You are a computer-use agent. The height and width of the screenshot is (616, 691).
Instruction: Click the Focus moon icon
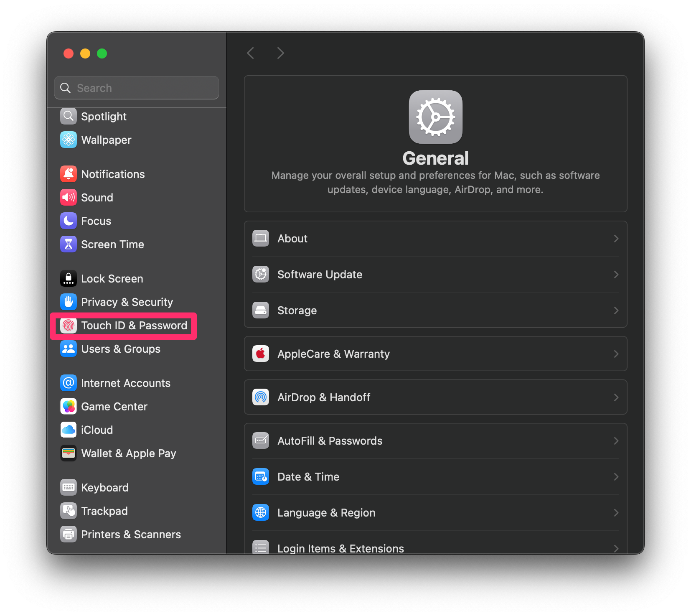pos(69,221)
